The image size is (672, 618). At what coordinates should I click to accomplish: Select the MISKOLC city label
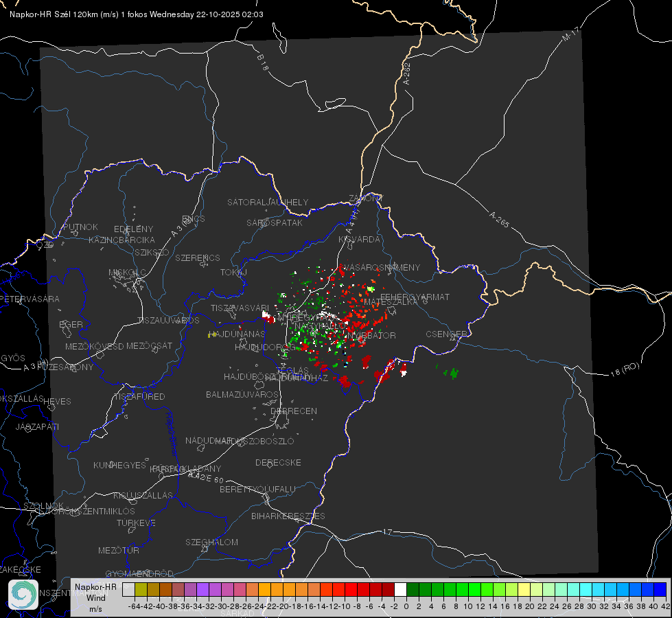tap(127, 273)
